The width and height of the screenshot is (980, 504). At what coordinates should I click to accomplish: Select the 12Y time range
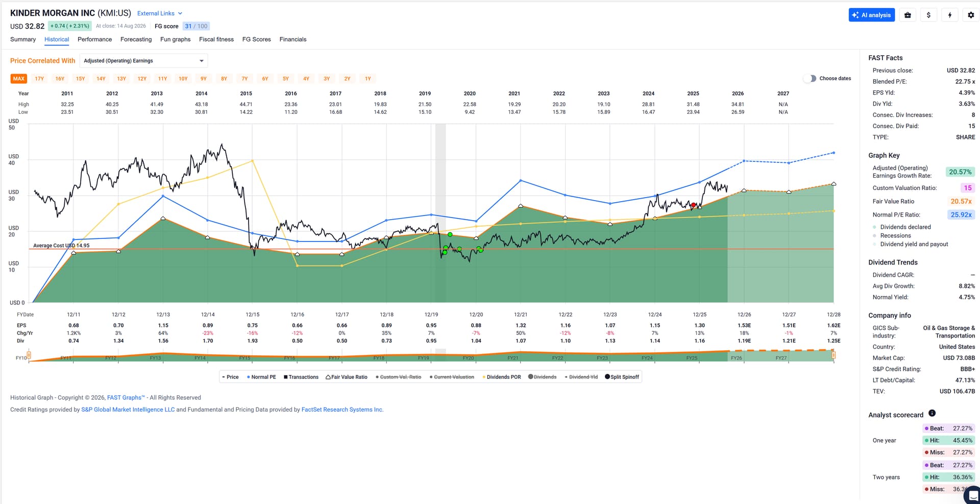coord(142,79)
